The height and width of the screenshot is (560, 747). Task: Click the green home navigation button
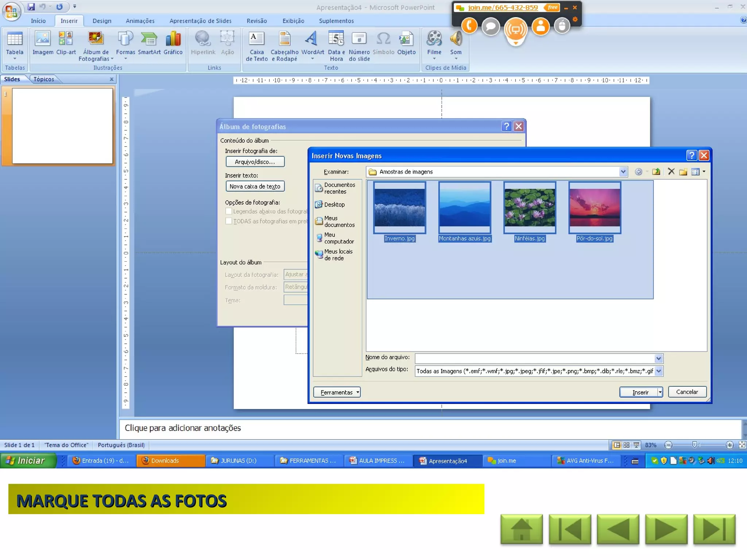[x=521, y=529]
